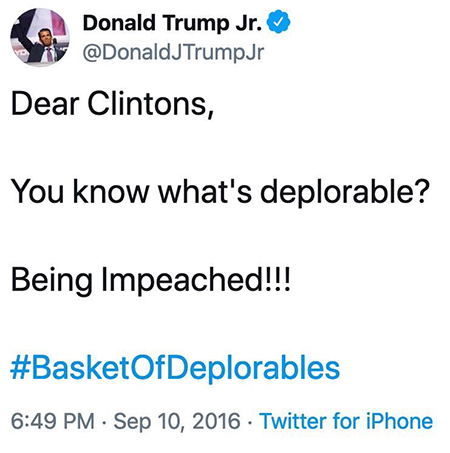Image resolution: width=450 pixels, height=453 pixels.
Task: Click the Being Impeached!!! text line
Action: 151,280
